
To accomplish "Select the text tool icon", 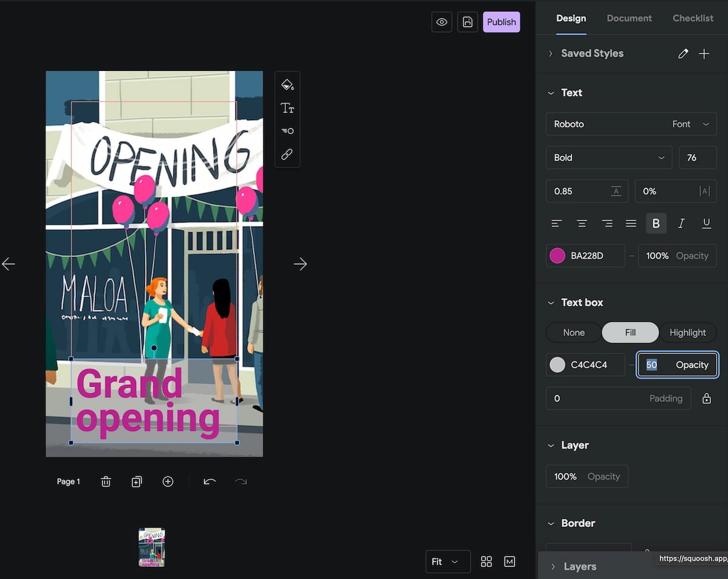I will tap(288, 108).
